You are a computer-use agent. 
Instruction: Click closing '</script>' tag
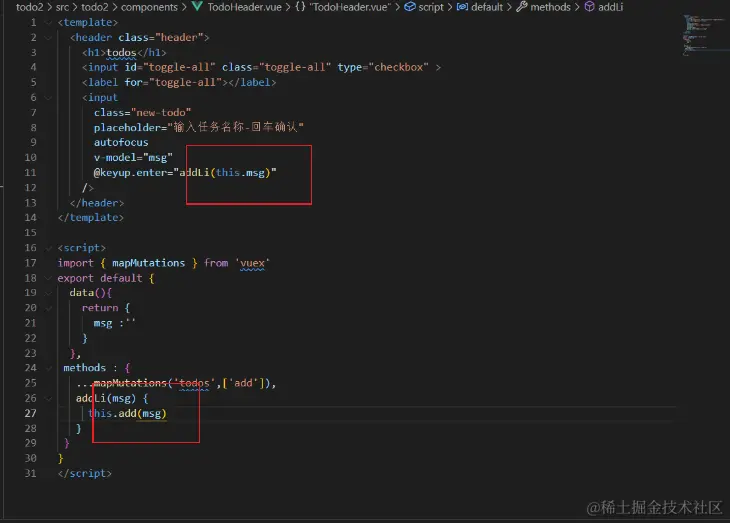click(85, 474)
